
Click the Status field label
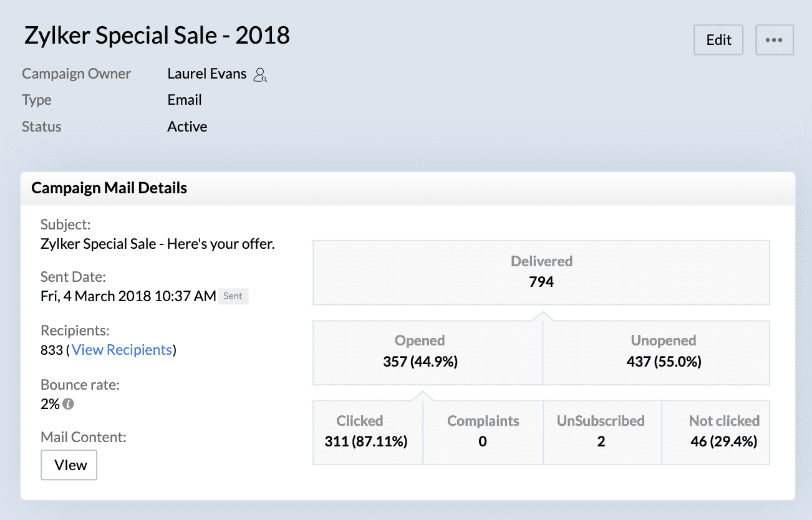[x=42, y=127]
